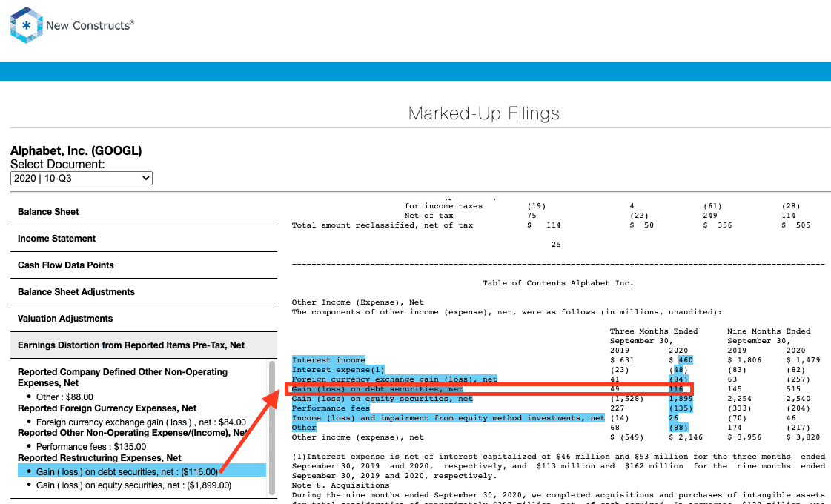831x504 pixels.
Task: Select highlighted Gain (loss) on debt securities item
Action: [x=142, y=471]
